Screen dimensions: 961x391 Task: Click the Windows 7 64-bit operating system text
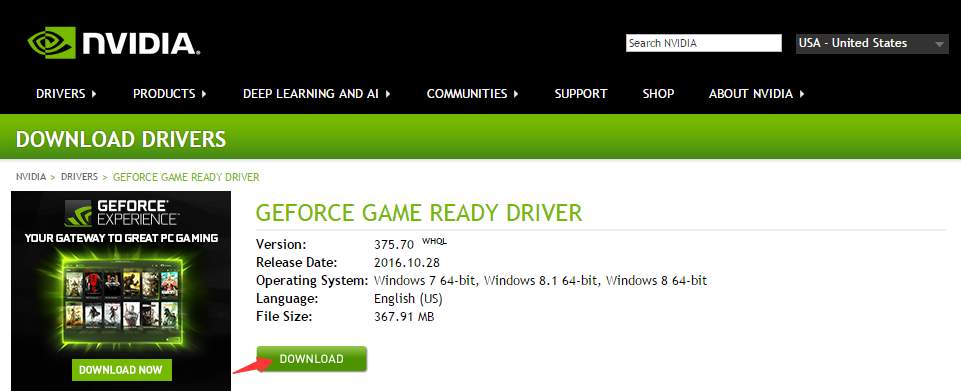click(426, 281)
